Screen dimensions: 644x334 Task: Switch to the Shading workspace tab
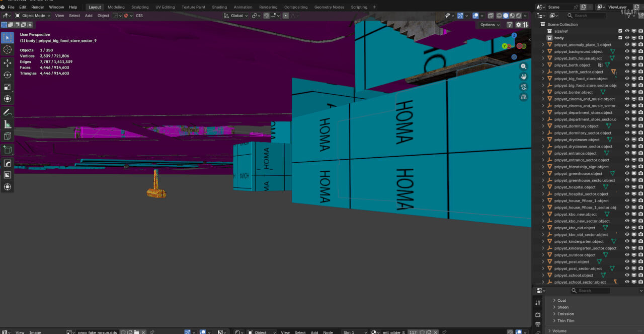(x=219, y=7)
